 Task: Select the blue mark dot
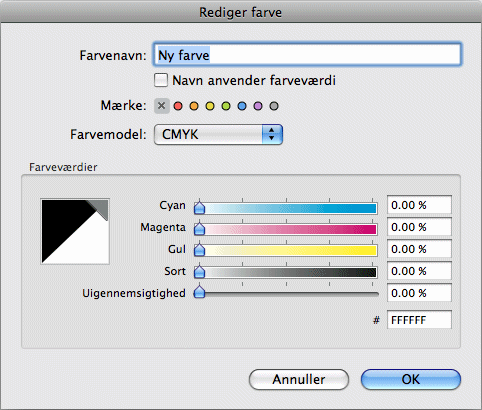tap(242, 106)
